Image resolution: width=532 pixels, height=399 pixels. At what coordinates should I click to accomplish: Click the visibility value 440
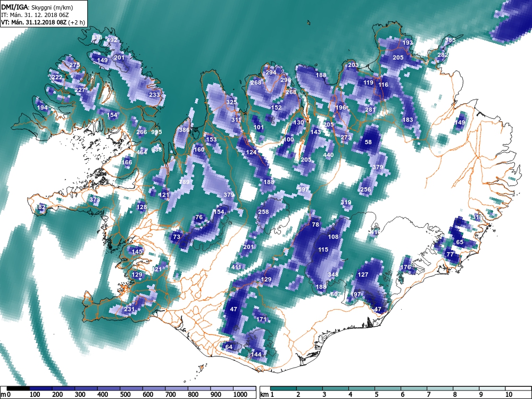point(328,155)
